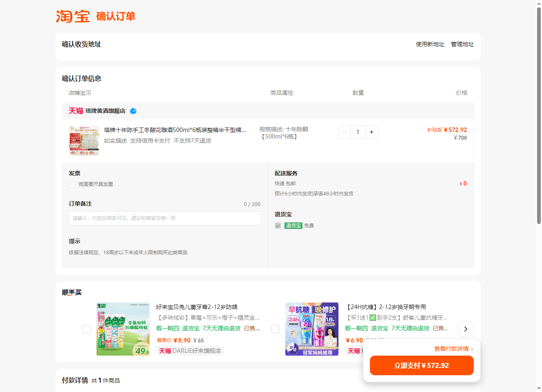Check the 我需要开具发票 invoice checkbox
The height and width of the screenshot is (392, 542).
coord(72,184)
